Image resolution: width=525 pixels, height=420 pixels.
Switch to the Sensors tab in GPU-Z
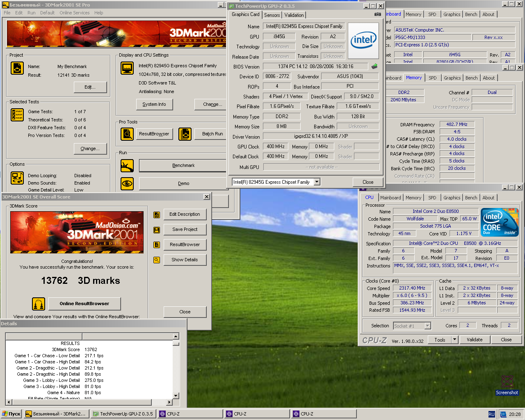[x=272, y=15]
